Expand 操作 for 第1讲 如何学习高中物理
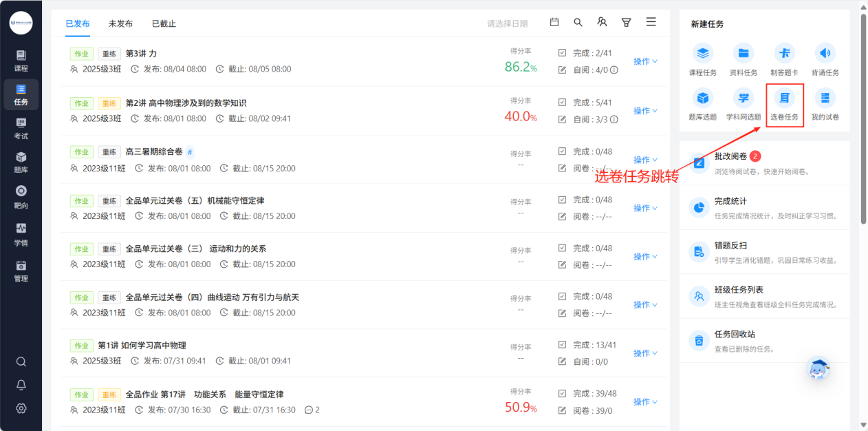The height and width of the screenshot is (431, 868). pyautogui.click(x=645, y=353)
